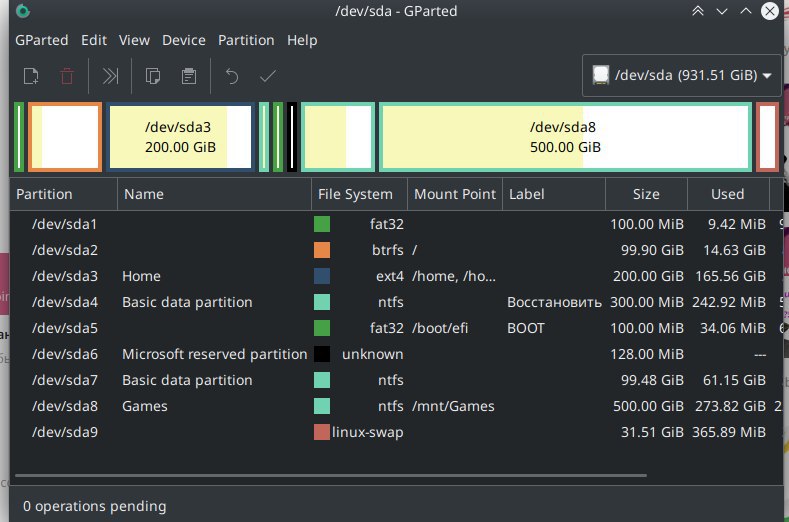
Task: Click the 165.56 GiB used value
Action: 731,276
